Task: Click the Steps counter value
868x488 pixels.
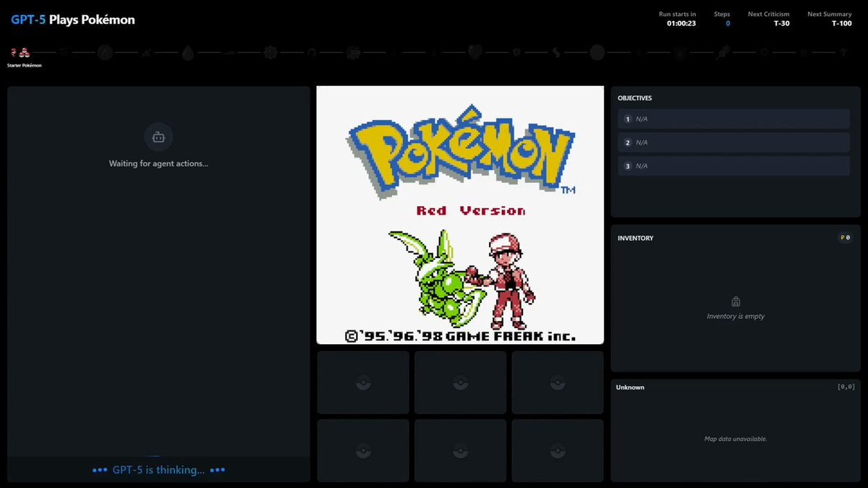Action: coord(727,23)
